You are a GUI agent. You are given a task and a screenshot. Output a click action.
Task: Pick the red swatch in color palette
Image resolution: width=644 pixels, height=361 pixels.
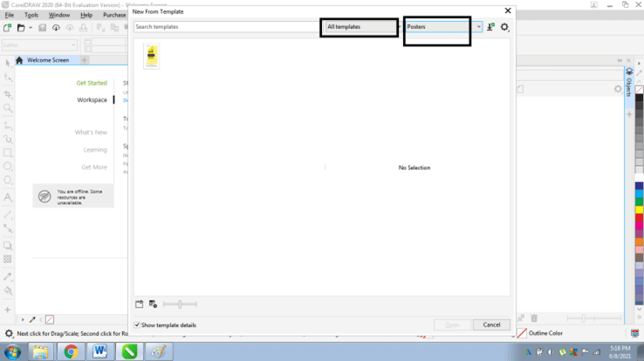pyautogui.click(x=639, y=217)
